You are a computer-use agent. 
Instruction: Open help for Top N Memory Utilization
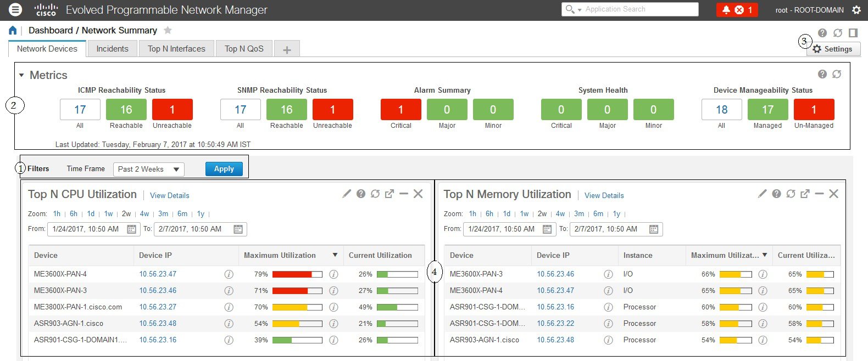point(776,194)
